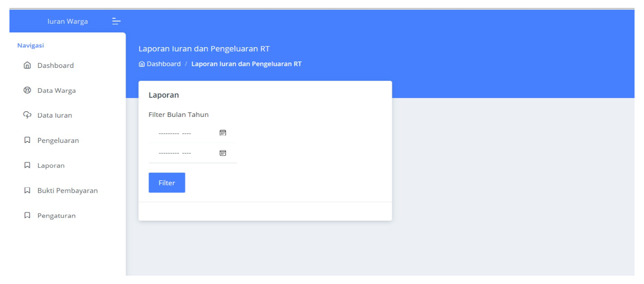
Task: Click the year segment of the first date field
Action: point(187,134)
